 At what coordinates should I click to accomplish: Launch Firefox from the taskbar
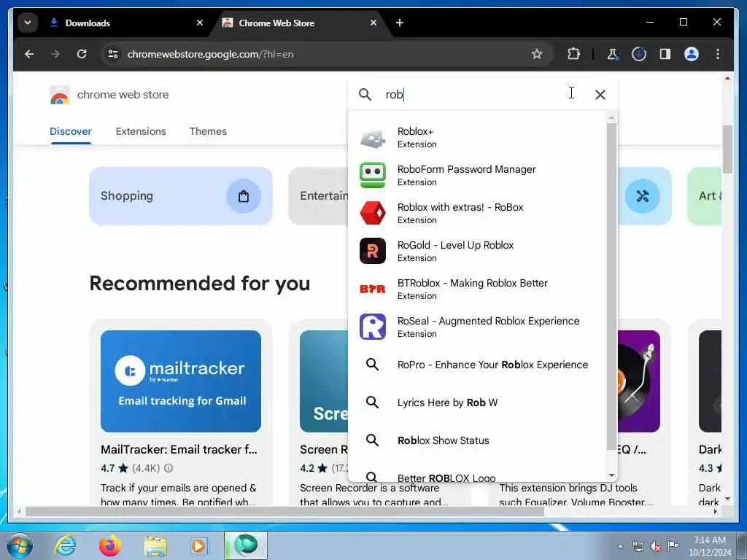[x=110, y=545]
